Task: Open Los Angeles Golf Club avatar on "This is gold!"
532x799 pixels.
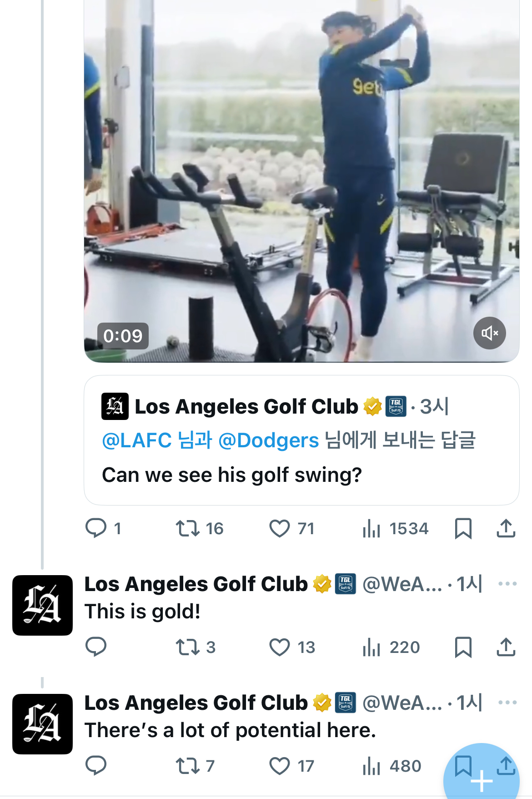Action: (x=42, y=605)
